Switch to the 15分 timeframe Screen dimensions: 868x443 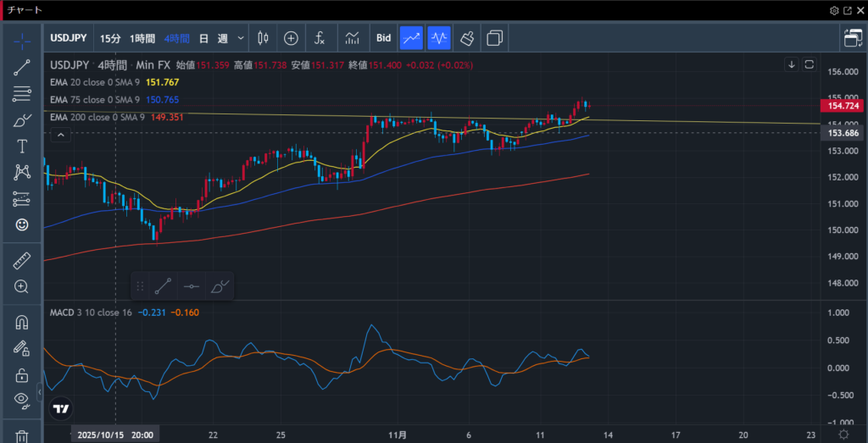110,38
